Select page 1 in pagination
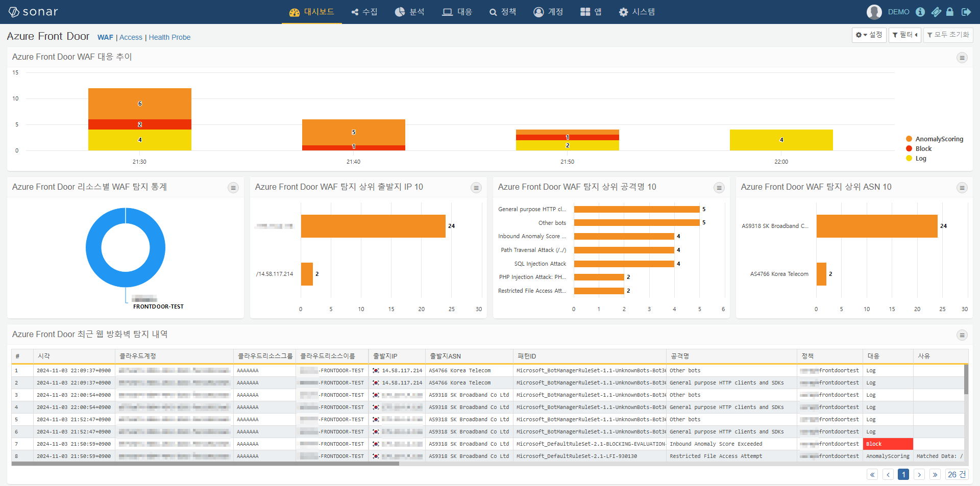The width and height of the screenshot is (980, 486). tap(903, 475)
